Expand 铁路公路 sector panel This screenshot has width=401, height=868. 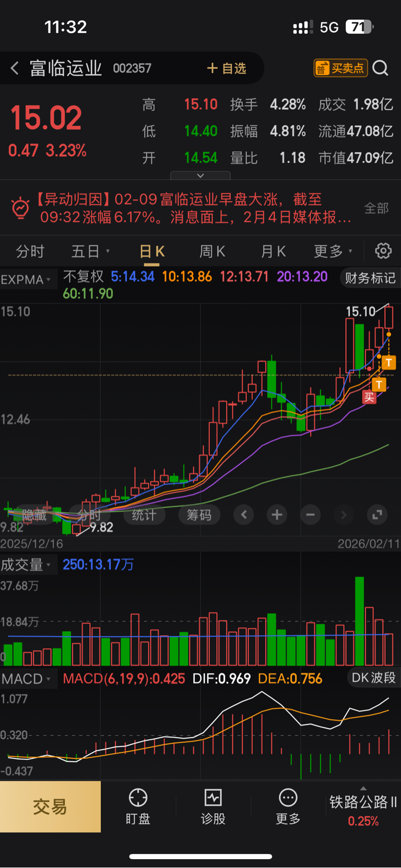(x=363, y=807)
